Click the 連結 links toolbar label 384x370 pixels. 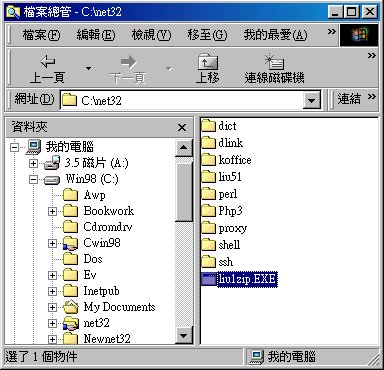[x=349, y=99]
